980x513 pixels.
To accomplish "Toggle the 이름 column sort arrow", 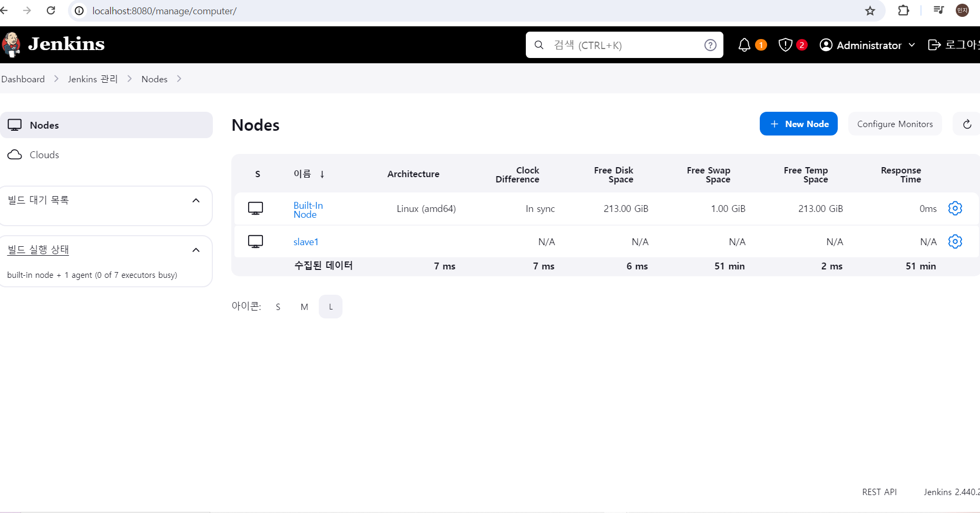I will click(322, 173).
